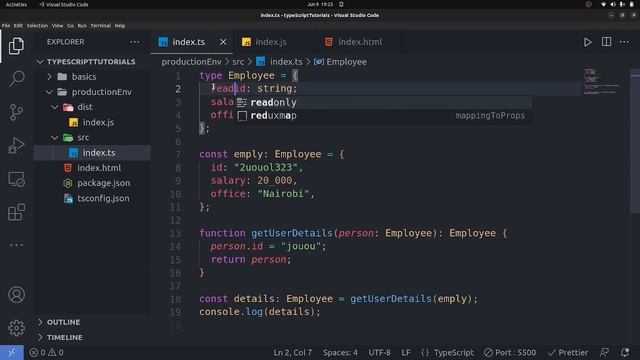Open the Run and Debug view
The image size is (640, 360).
16,146
